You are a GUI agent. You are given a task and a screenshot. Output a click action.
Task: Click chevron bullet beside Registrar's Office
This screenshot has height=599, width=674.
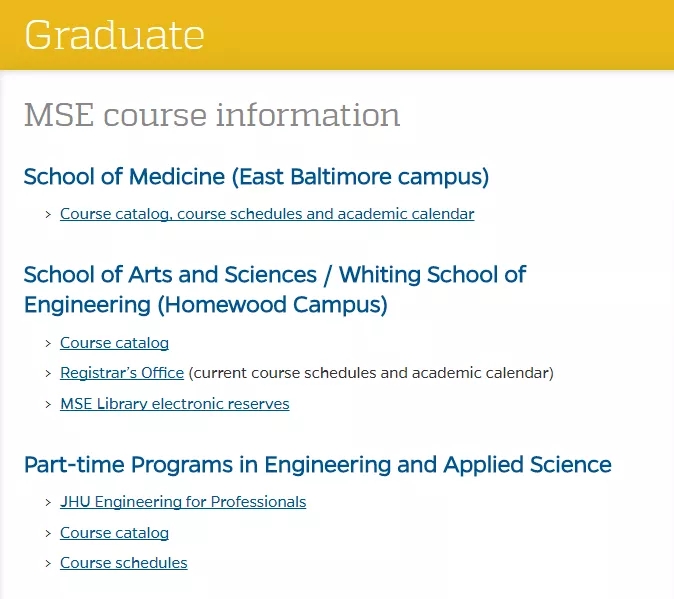pyautogui.click(x=48, y=373)
